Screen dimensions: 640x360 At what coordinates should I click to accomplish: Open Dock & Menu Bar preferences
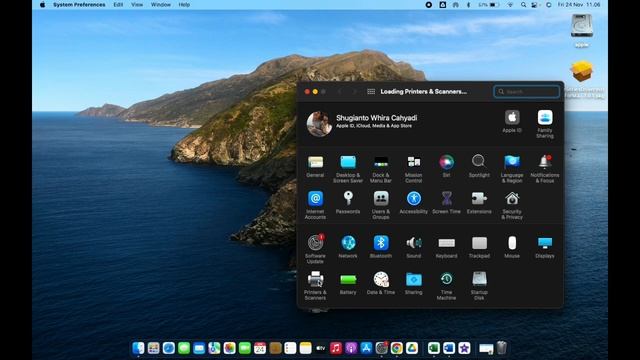click(381, 162)
